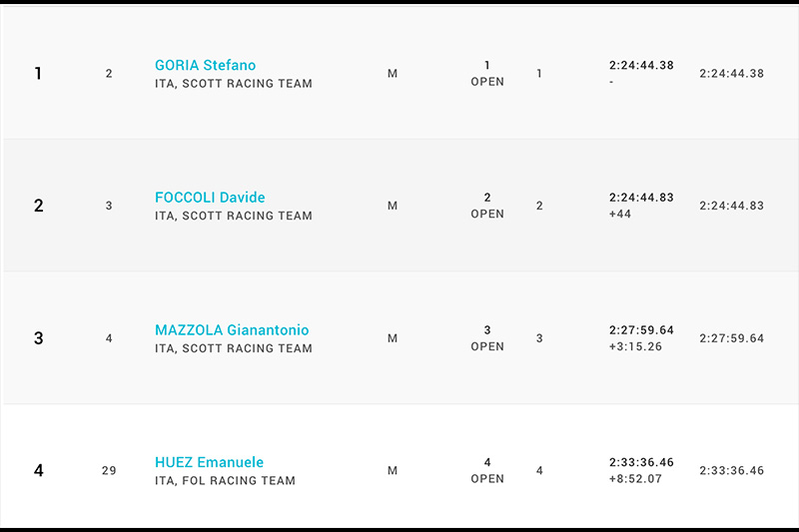Click the +3:15.26 gap for MAZZOLA
Screen dimensions: 799x532
(x=634, y=347)
